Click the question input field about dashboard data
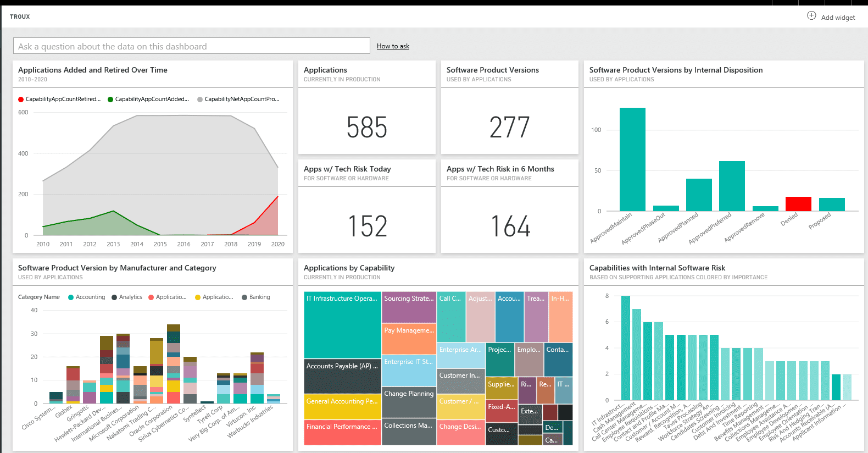This screenshot has height=453, width=868. coord(191,46)
